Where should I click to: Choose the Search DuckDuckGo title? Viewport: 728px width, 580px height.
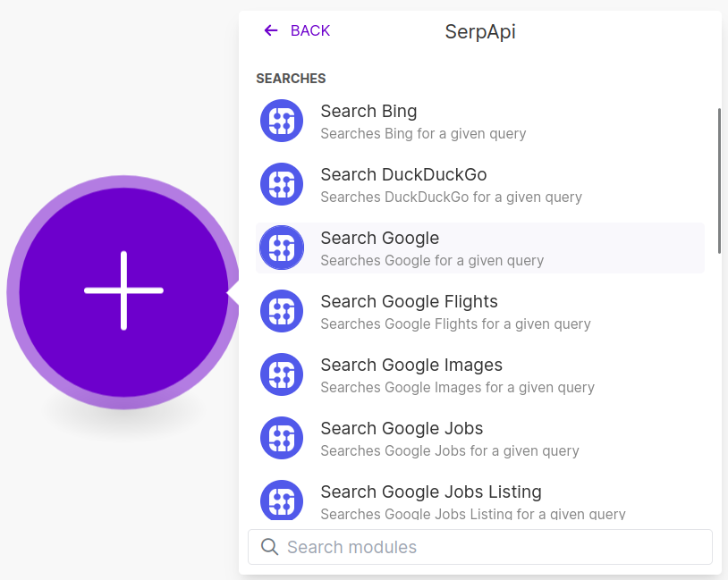(x=403, y=175)
